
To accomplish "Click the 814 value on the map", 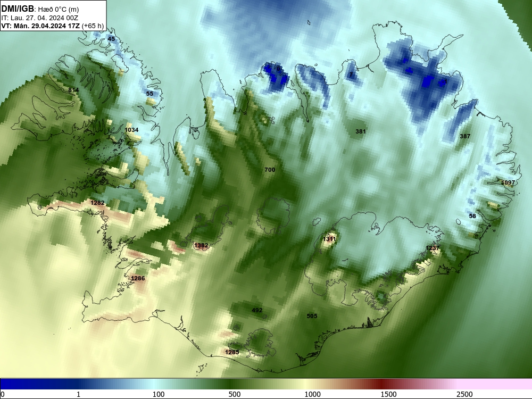I will tap(73, 90).
